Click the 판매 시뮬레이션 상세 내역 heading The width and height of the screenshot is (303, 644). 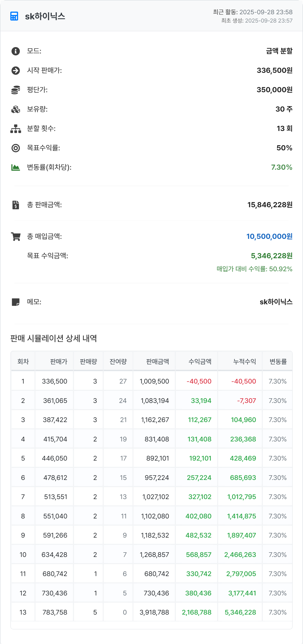coord(54,338)
